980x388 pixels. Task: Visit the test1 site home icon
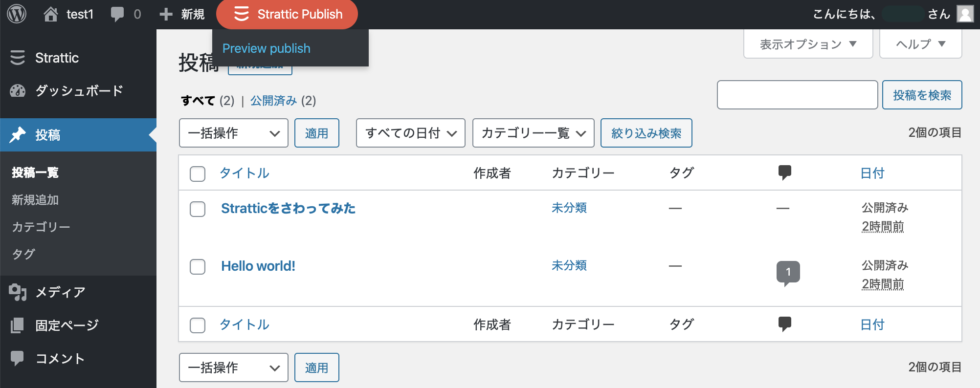(x=51, y=14)
